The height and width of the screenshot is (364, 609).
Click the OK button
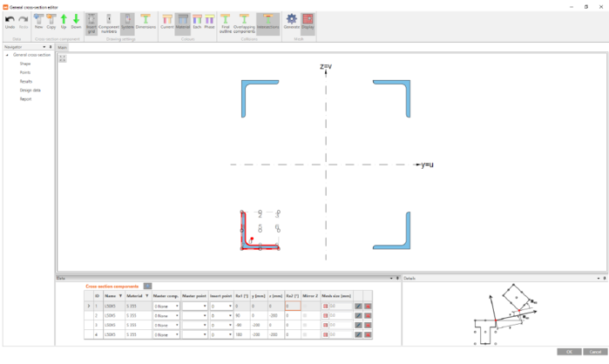click(569, 352)
